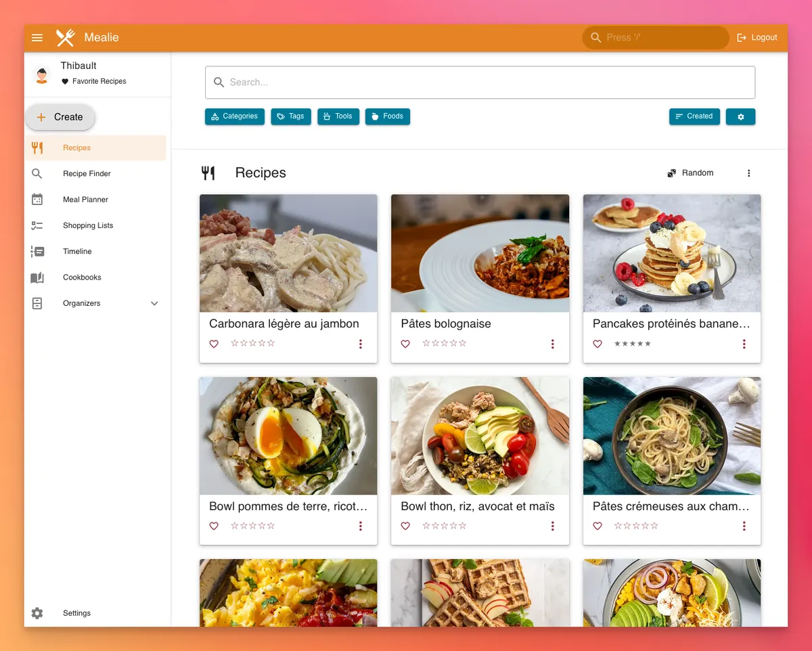
Task: Open the Foods filter dropdown
Action: click(x=388, y=116)
